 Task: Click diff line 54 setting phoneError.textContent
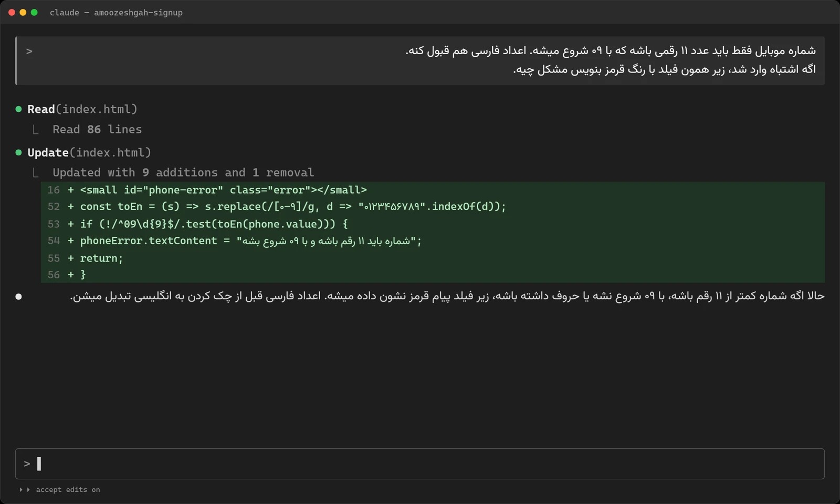[x=433, y=241]
